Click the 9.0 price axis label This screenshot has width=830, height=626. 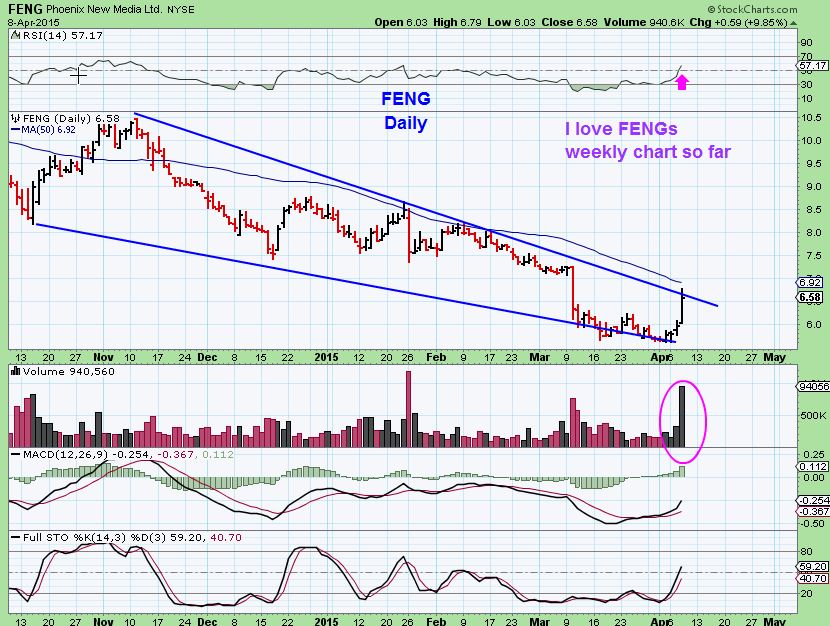(x=814, y=187)
